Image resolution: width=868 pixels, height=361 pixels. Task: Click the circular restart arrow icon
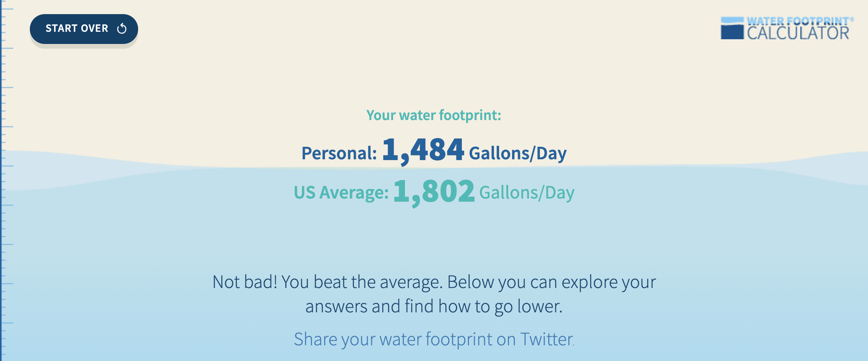coord(122,29)
